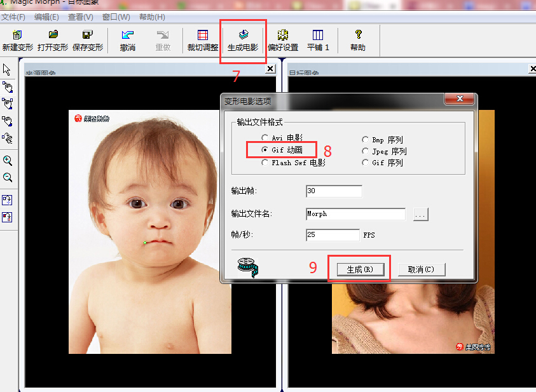This screenshot has height=392, width=536.
Task: Save the morph using 保存变形 icon
Action: (88, 41)
